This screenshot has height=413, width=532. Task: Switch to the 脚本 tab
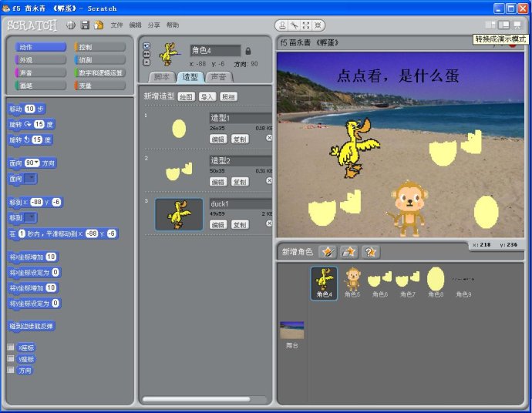(x=162, y=77)
